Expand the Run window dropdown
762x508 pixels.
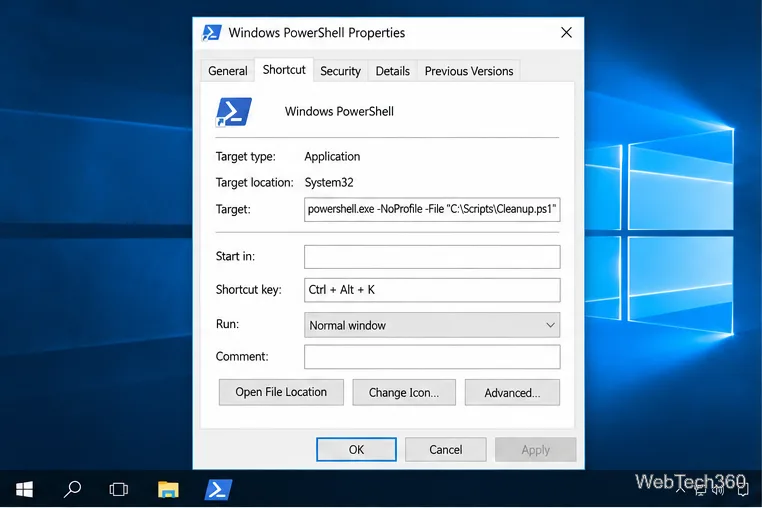432,325
